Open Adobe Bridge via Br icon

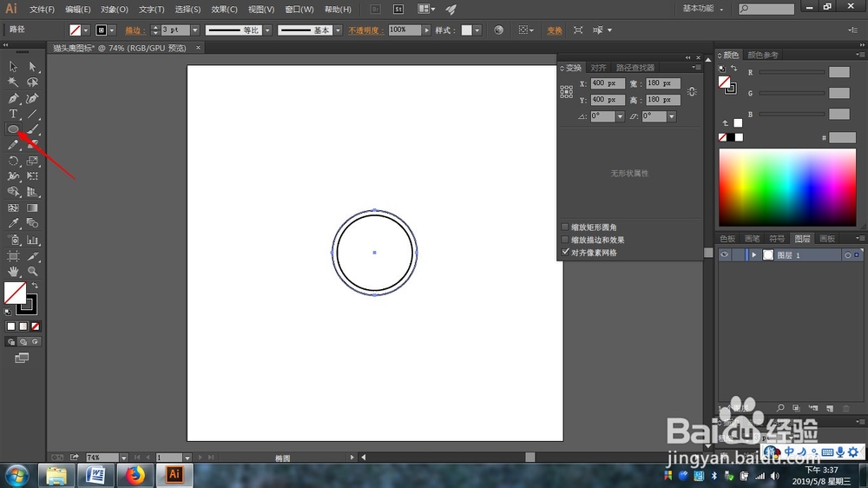tap(375, 9)
